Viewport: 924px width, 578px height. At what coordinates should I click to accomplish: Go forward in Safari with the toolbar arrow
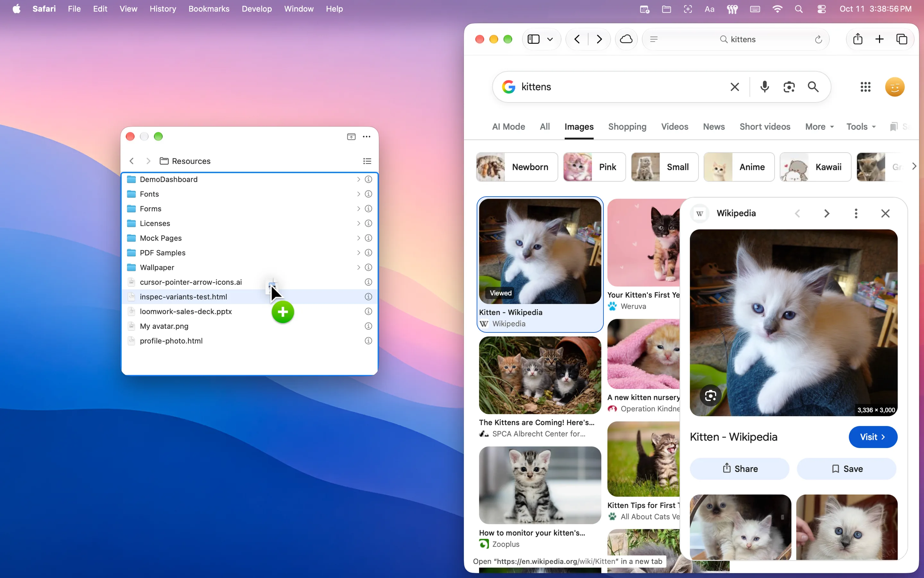click(x=599, y=39)
